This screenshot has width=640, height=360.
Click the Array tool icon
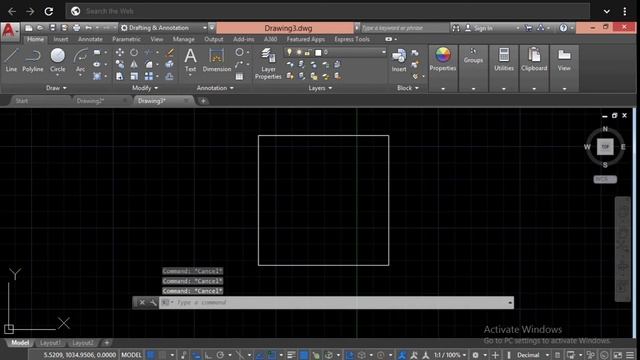(149, 76)
